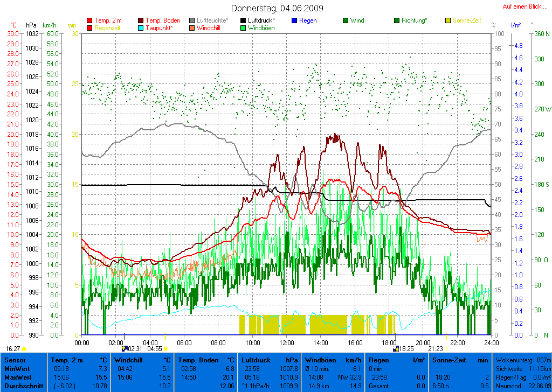552x392 pixels.
Task: Click the dark red Temp. Boden legend square
Action: pyautogui.click(x=141, y=20)
